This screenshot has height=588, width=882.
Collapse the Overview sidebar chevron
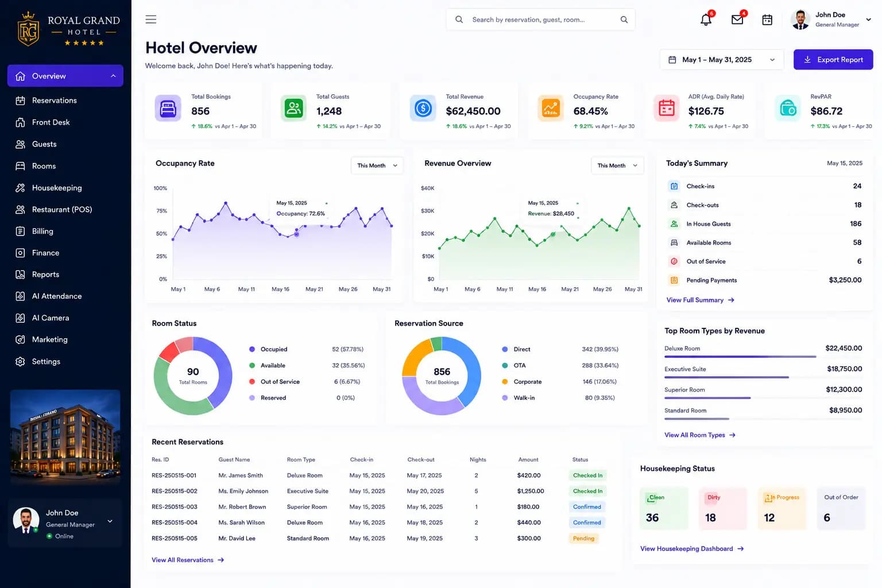113,76
